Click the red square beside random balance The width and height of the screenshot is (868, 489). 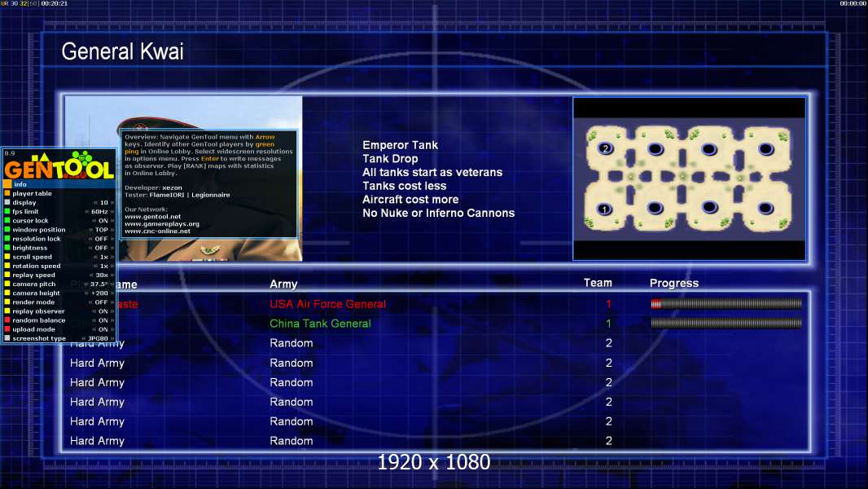point(7,320)
